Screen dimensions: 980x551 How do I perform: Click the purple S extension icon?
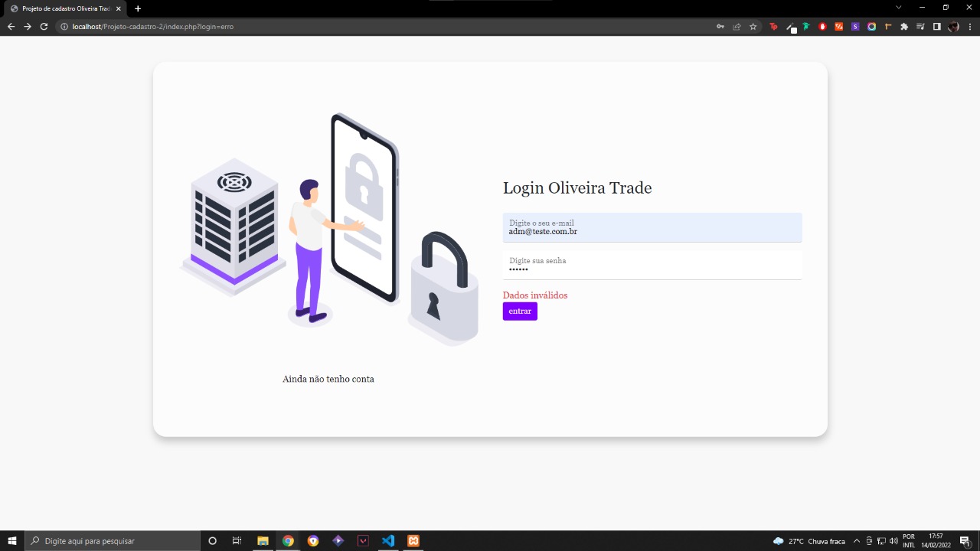click(855, 26)
